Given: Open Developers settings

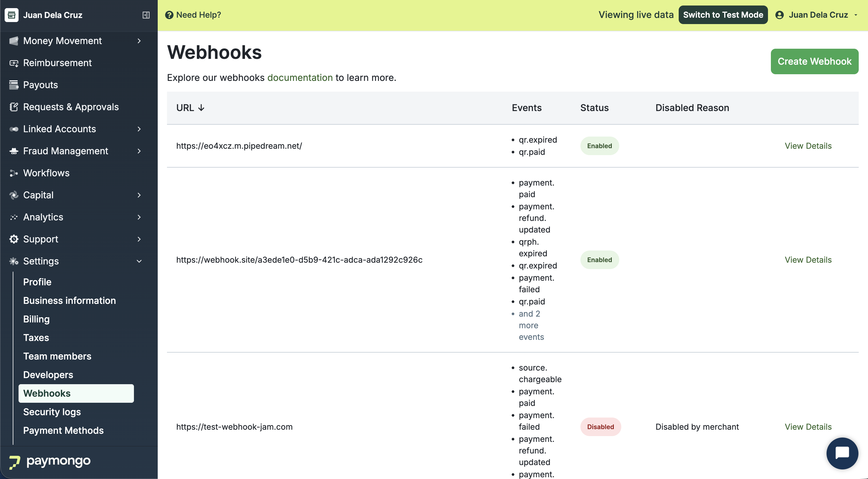Looking at the screenshot, I should click(x=48, y=375).
